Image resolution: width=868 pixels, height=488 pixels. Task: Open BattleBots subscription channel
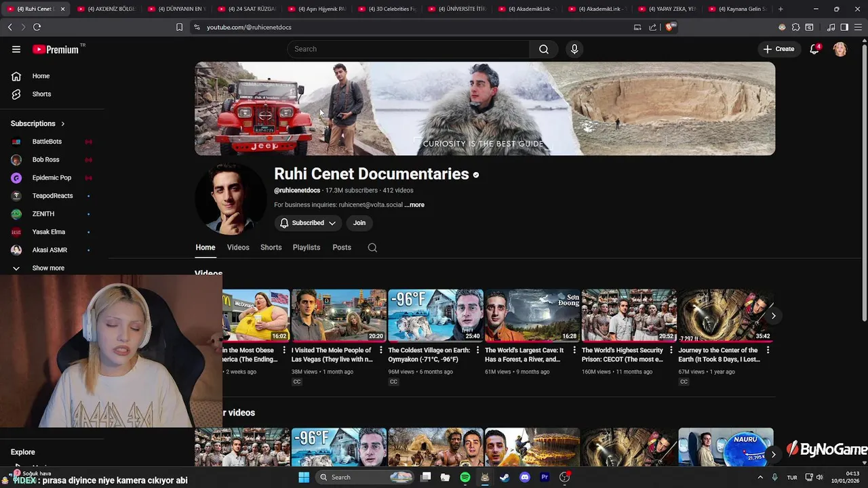tap(47, 142)
